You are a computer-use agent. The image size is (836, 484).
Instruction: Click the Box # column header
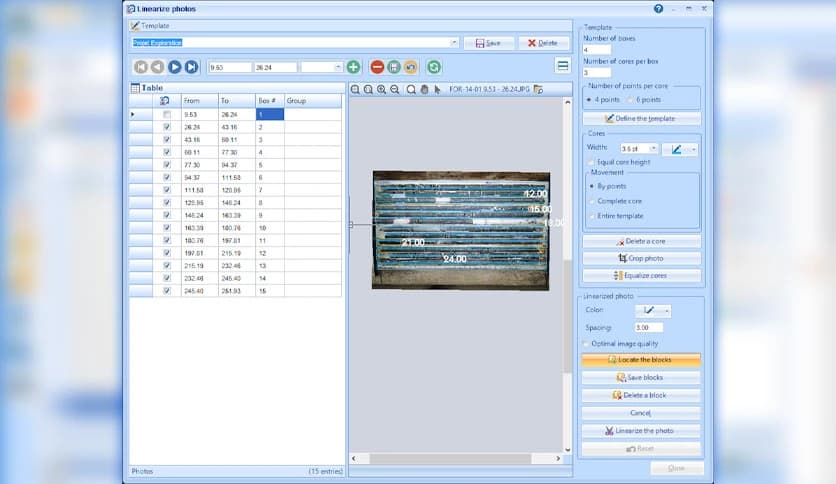coord(269,101)
